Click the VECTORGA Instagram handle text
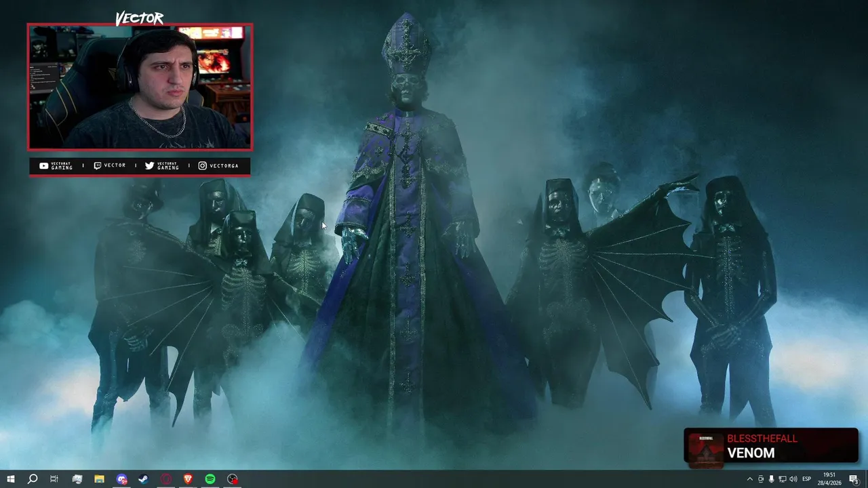This screenshot has height=488, width=868. [x=224, y=165]
